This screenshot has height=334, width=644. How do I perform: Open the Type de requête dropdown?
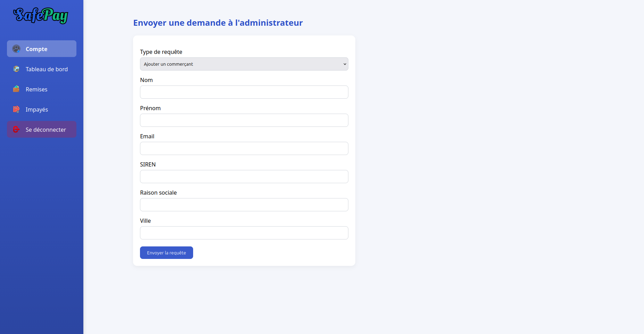point(244,64)
